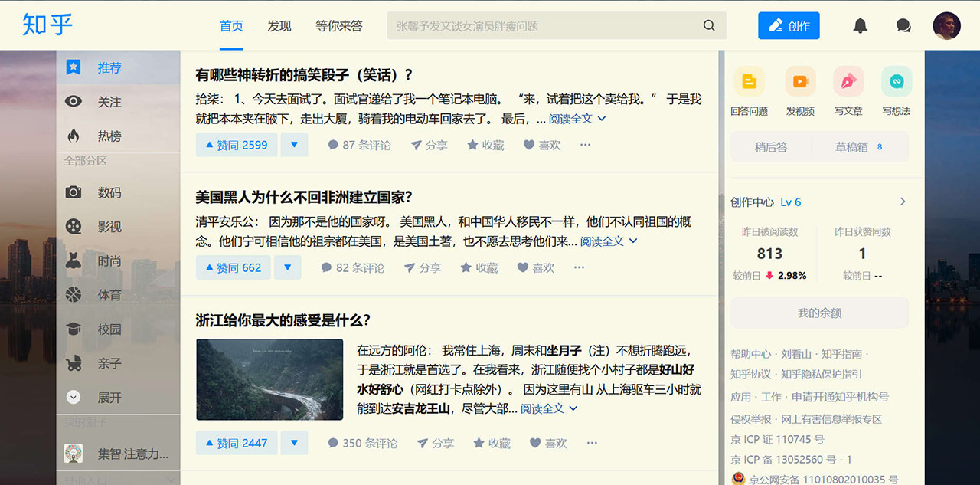Open 我的余额 (my balance)
Screen dimensions: 980x485
[818, 313]
